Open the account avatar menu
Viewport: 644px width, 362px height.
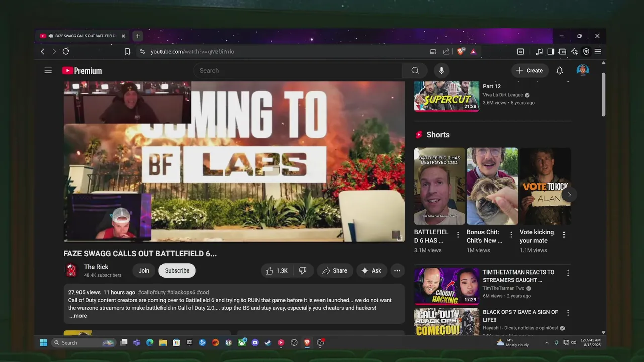[583, 70]
